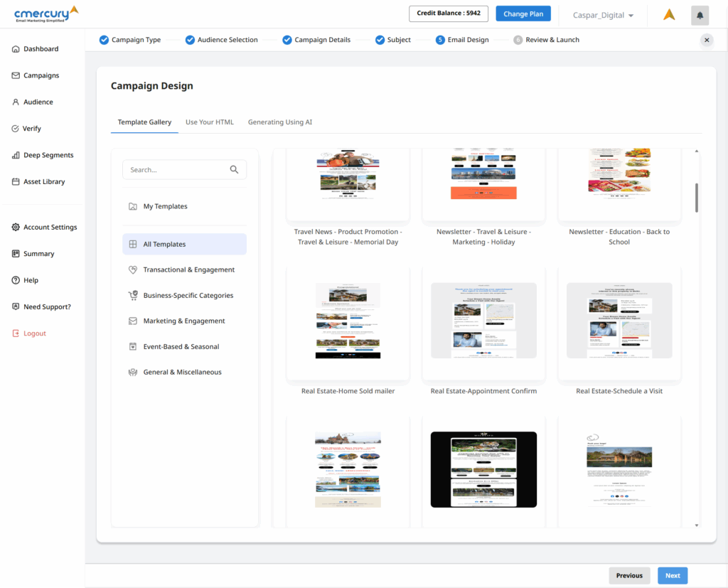Click the template gallery vertical scrollbar
The width and height of the screenshot is (728, 588).
697,198
